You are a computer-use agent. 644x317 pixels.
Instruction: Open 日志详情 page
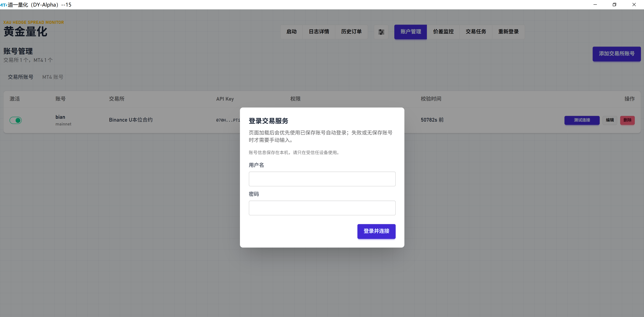point(319,32)
